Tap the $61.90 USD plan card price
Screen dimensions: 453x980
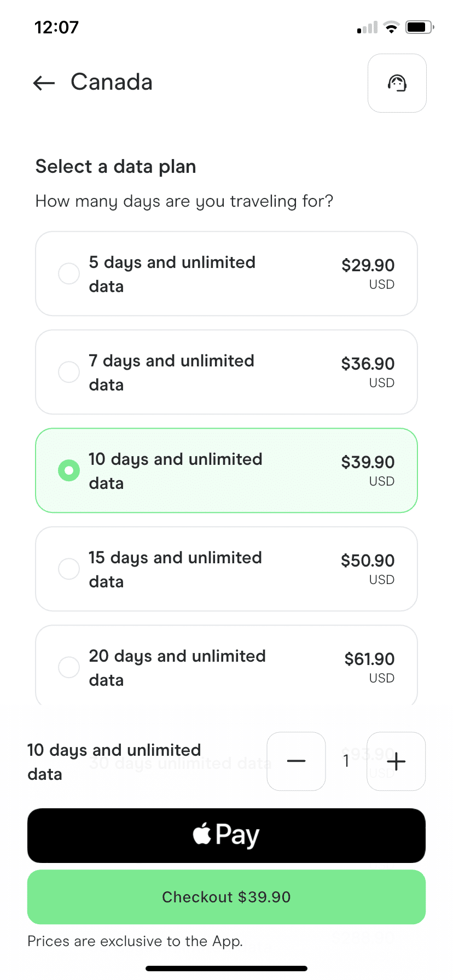coord(369,667)
